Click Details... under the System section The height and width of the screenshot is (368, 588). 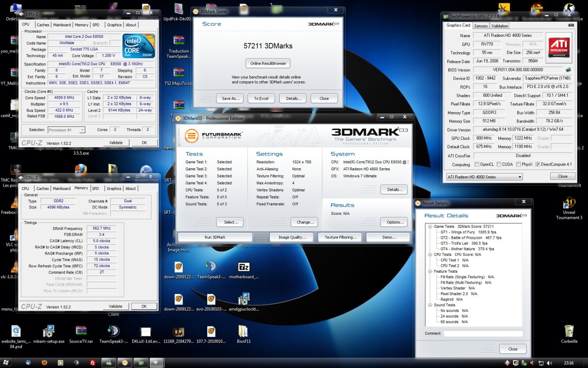pos(395,190)
